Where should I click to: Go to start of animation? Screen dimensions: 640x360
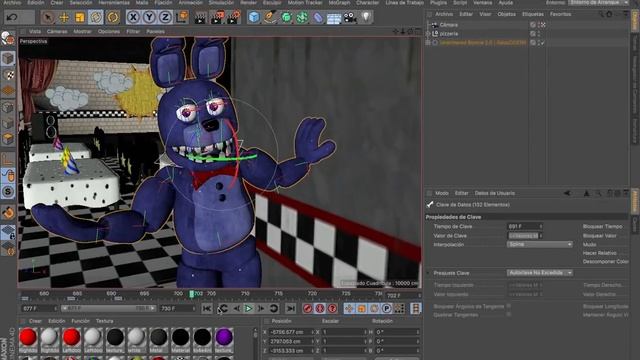(207, 309)
